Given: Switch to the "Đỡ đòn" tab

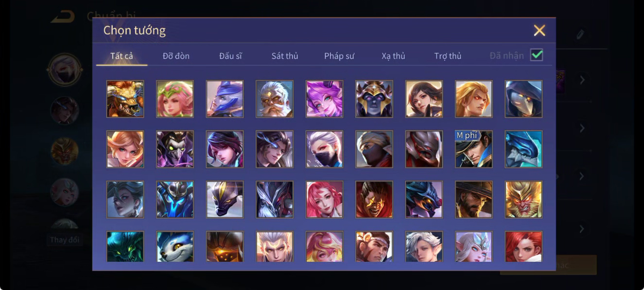Looking at the screenshot, I should (x=176, y=56).
